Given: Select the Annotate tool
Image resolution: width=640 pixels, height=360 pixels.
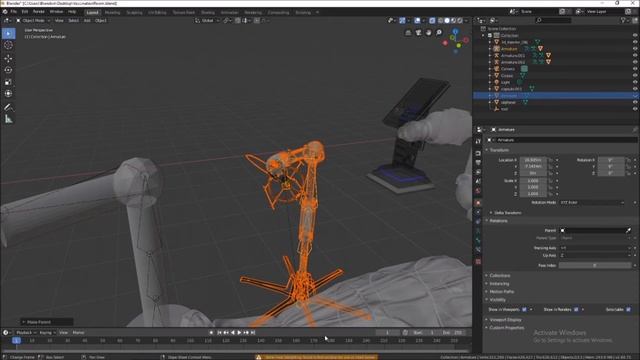Looking at the screenshot, I should (x=9, y=107).
